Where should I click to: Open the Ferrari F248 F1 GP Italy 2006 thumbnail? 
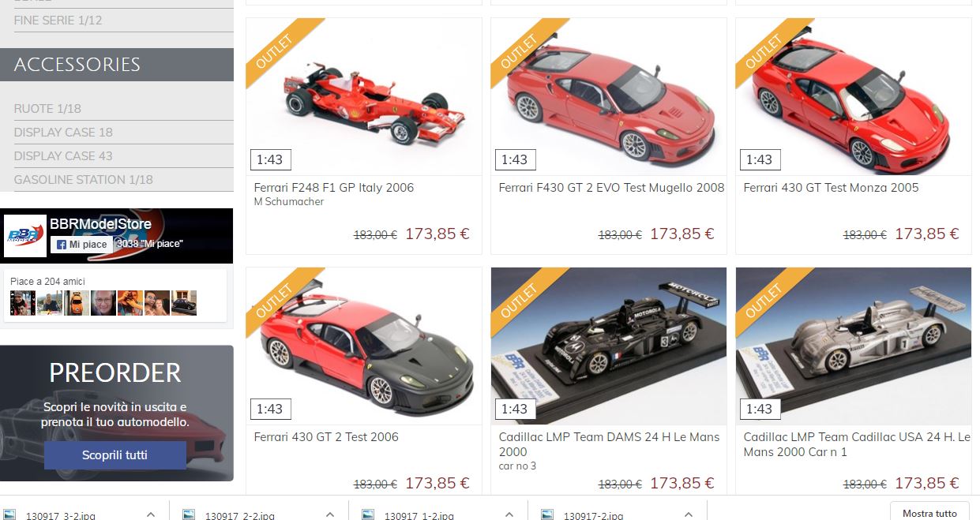coord(364,96)
